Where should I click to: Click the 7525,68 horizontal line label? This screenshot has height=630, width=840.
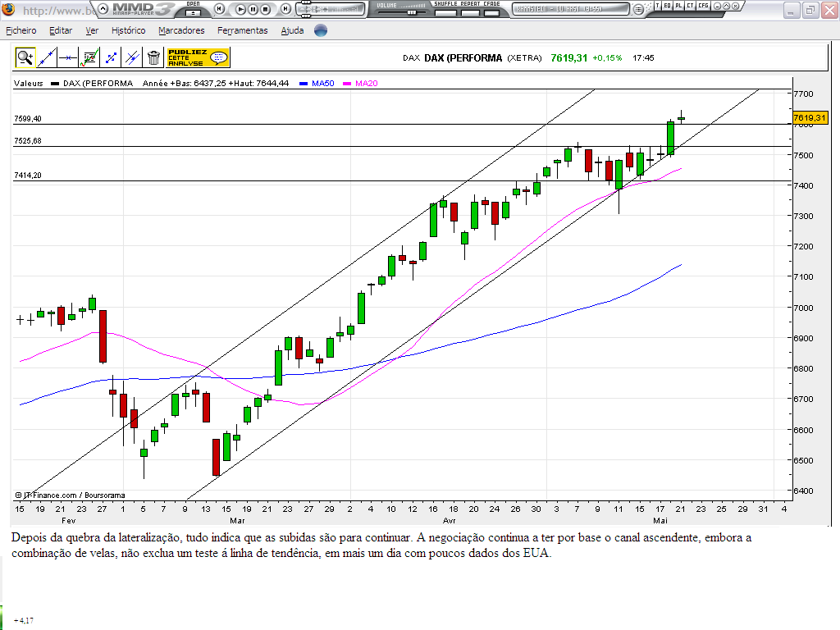[28, 141]
